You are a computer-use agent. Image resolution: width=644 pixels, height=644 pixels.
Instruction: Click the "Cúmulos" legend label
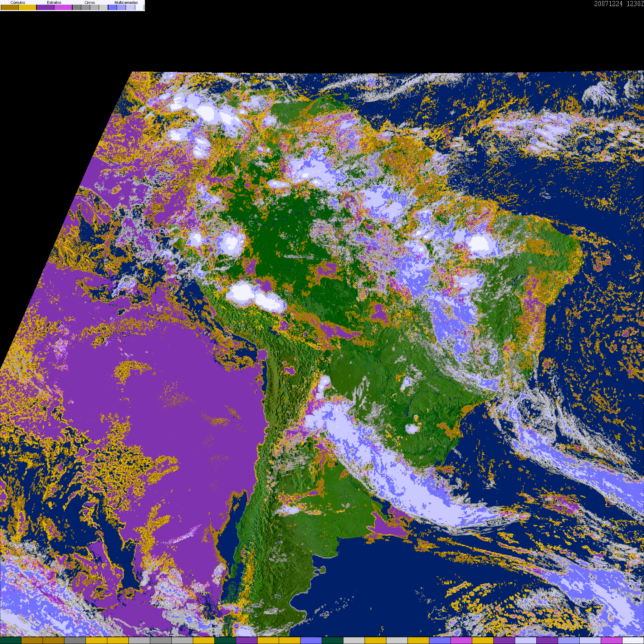(18, 3)
